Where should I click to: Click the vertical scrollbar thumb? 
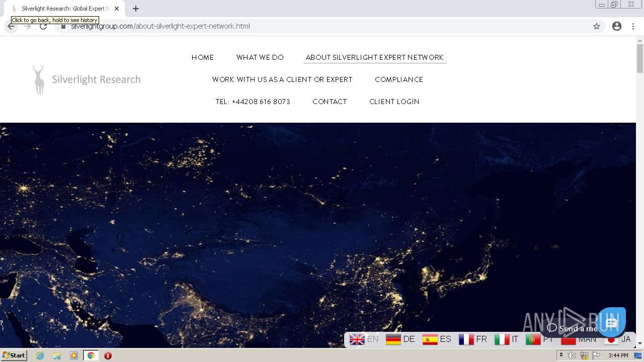640,59
